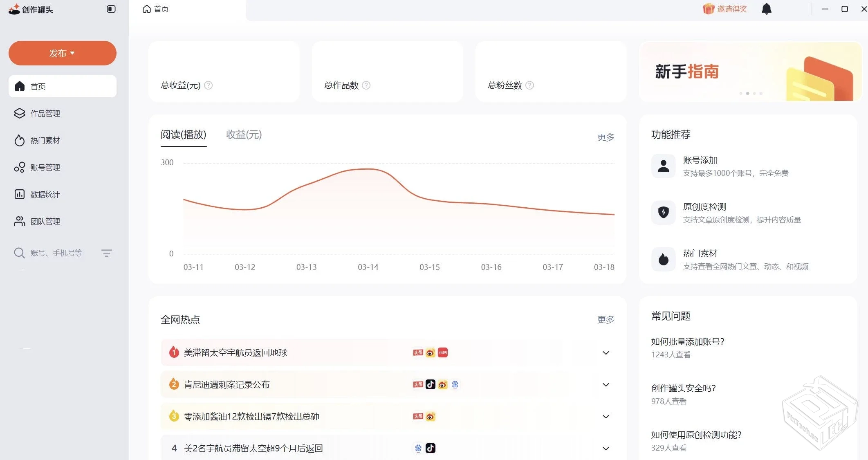Click the filter icon beside the search box

[x=107, y=253]
